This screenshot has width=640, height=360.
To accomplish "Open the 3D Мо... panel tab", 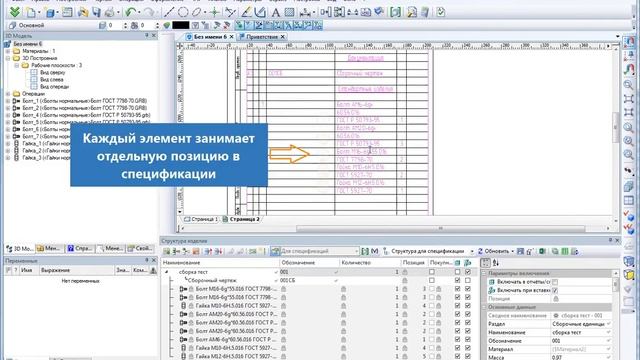I will (20, 248).
